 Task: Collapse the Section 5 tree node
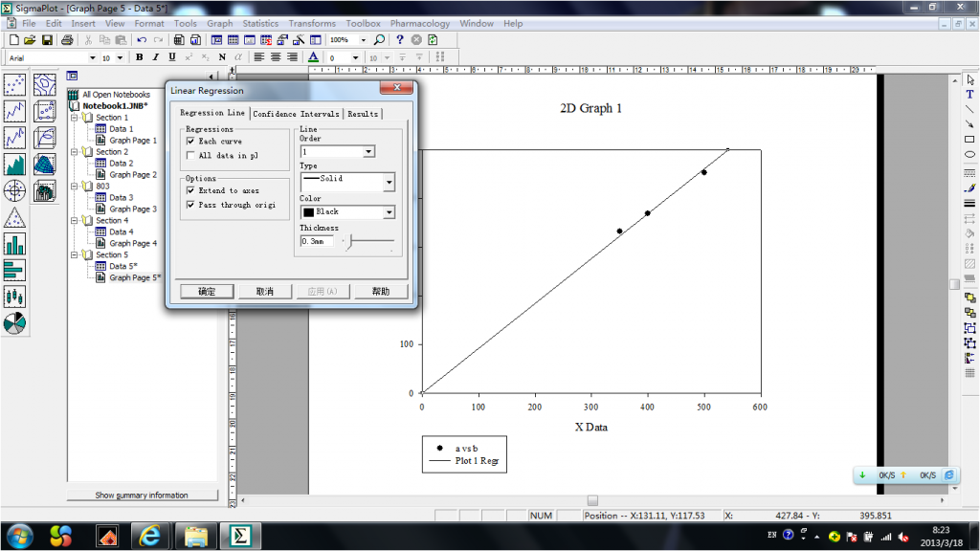click(x=75, y=254)
